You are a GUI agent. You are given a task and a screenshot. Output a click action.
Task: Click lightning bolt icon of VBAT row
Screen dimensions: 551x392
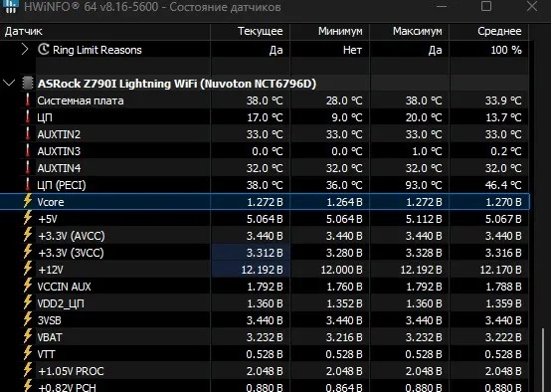click(x=28, y=336)
